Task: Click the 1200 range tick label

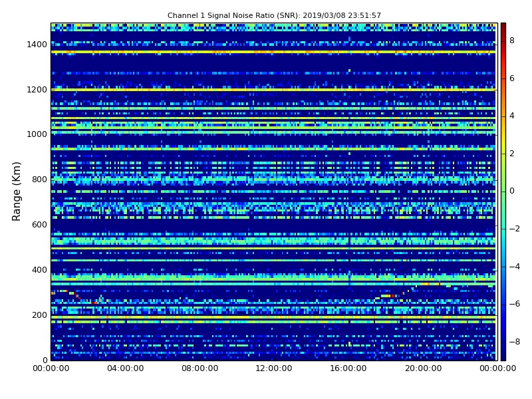Action: pos(37,90)
